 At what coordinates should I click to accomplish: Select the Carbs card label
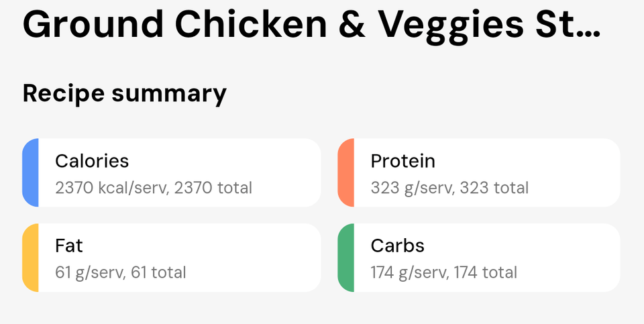[398, 246]
